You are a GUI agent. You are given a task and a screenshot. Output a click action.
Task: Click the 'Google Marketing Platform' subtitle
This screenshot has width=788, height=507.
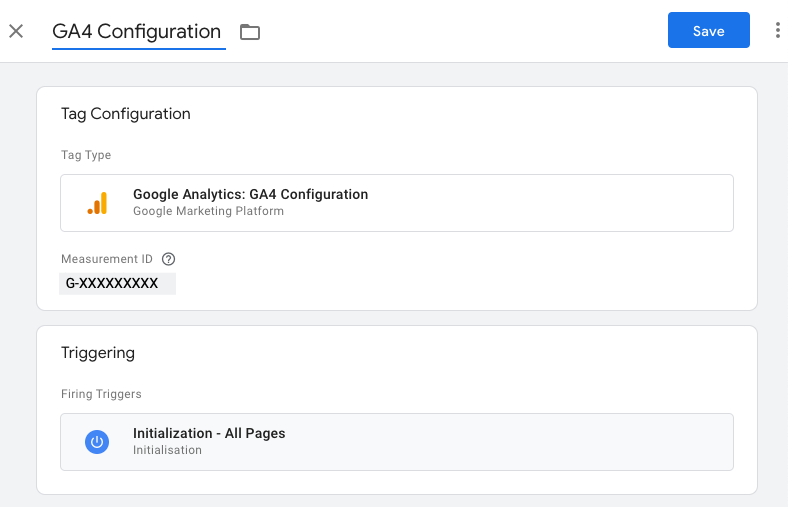(208, 211)
